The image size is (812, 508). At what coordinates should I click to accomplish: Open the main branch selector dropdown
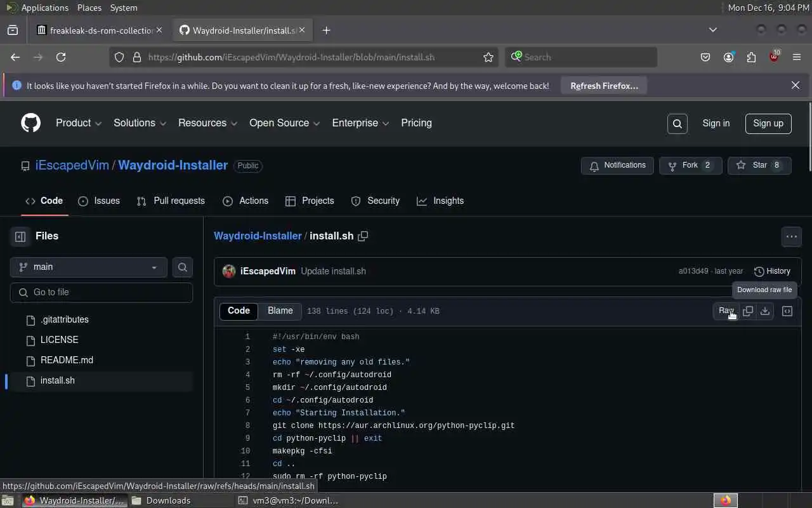89,267
